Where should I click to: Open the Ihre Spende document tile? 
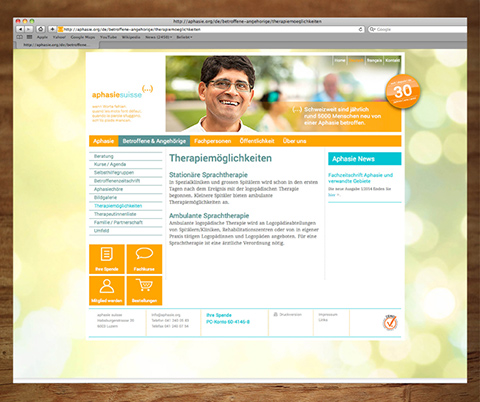[107, 259]
